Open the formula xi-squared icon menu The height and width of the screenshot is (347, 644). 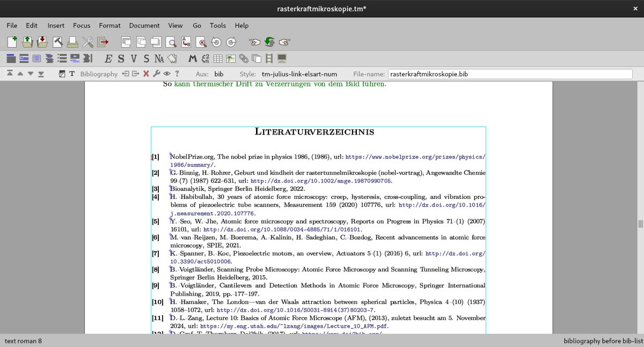[206, 58]
